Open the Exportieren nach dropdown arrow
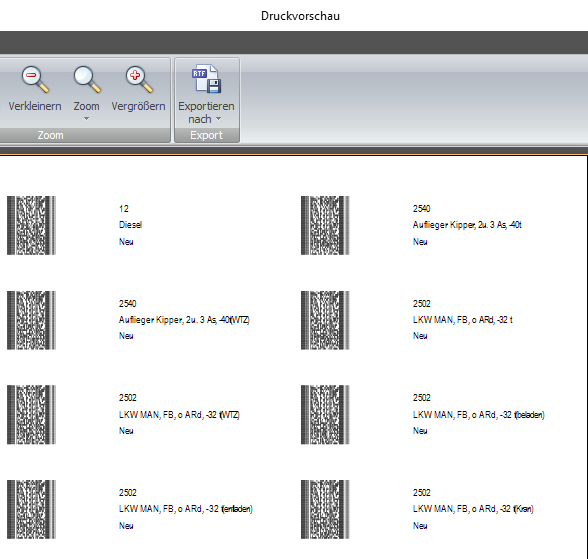The height and width of the screenshot is (559, 588). click(219, 119)
